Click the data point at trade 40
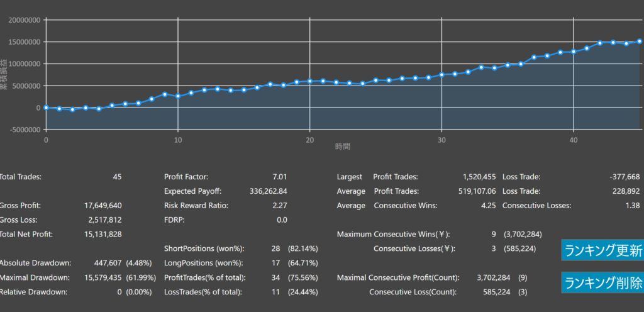Image resolution: width=644 pixels, height=312 pixels. tap(574, 52)
